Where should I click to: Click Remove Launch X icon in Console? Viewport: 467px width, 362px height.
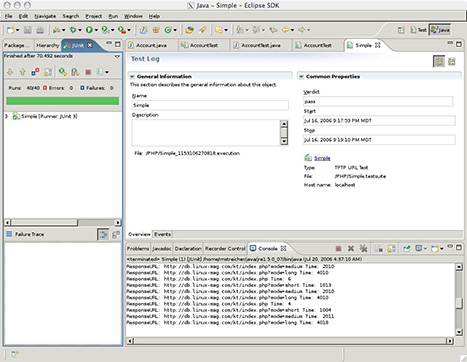351,248
